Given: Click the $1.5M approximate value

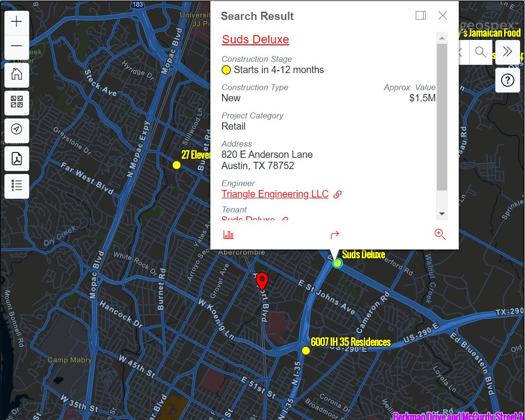Looking at the screenshot, I should (422, 98).
